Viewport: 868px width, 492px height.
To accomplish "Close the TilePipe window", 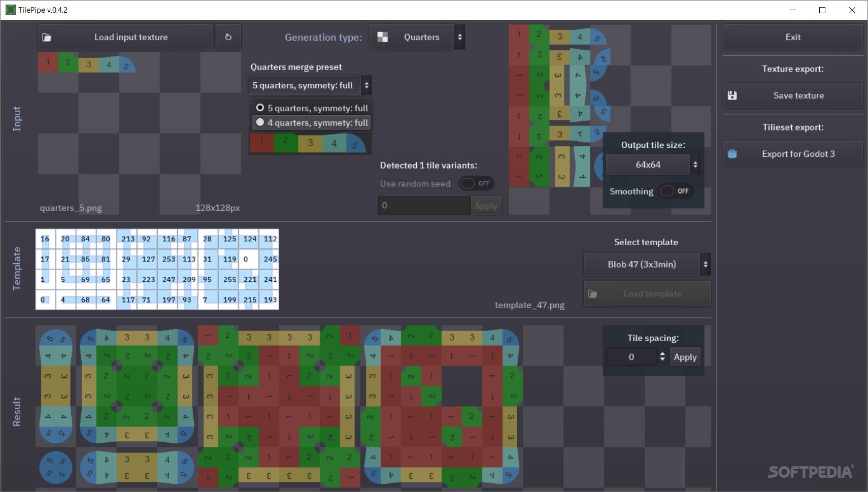I will pyautogui.click(x=852, y=10).
